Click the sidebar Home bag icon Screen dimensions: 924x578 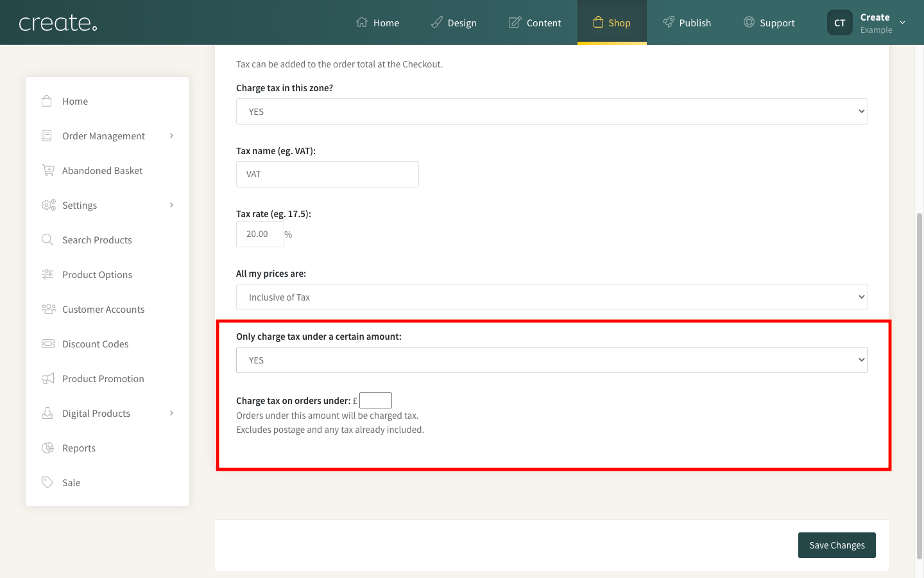pyautogui.click(x=47, y=101)
